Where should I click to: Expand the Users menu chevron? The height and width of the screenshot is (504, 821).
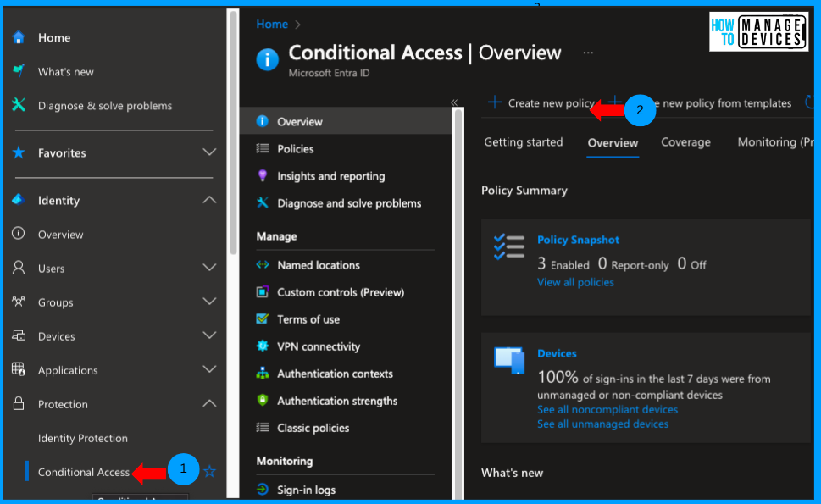(209, 268)
